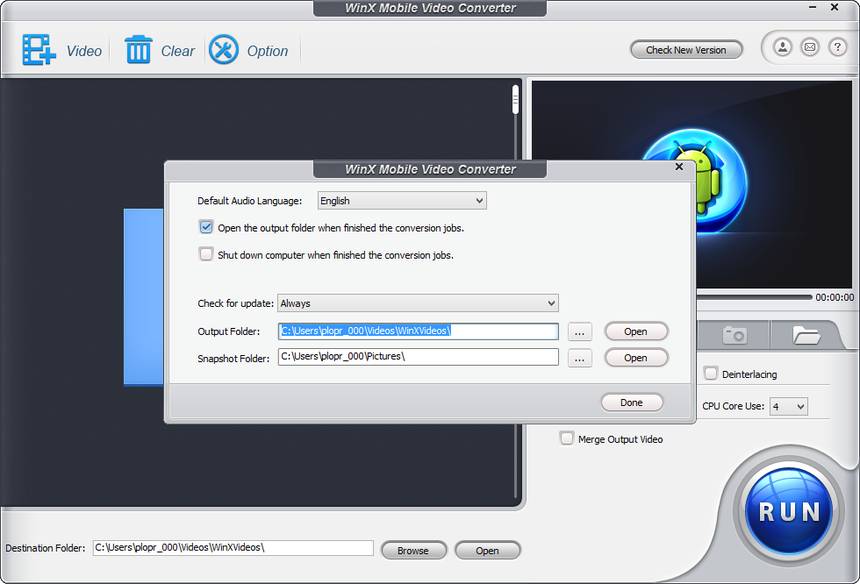Open the help question mark icon

tap(838, 47)
